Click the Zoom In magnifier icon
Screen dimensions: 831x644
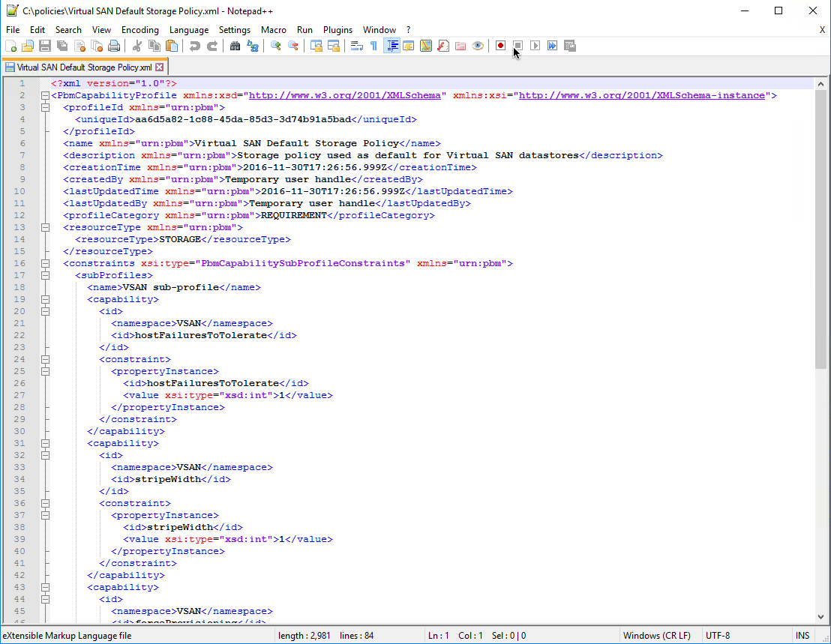coord(276,46)
